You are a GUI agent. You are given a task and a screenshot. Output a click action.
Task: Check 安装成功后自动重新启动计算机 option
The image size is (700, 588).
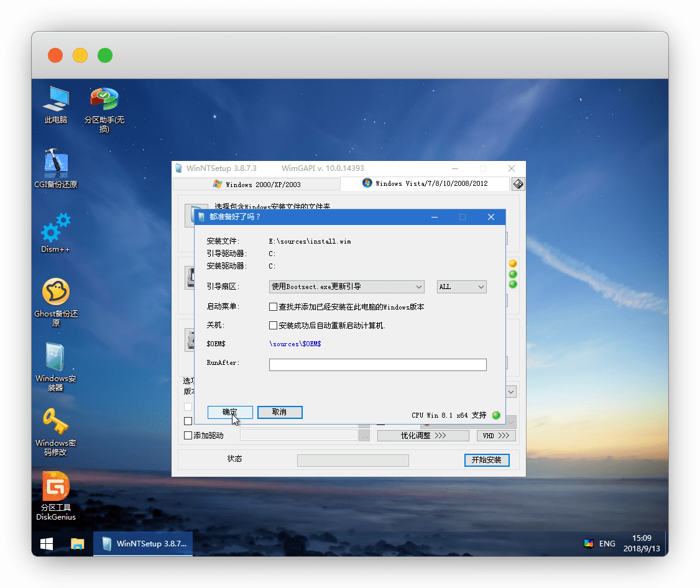[273, 326]
